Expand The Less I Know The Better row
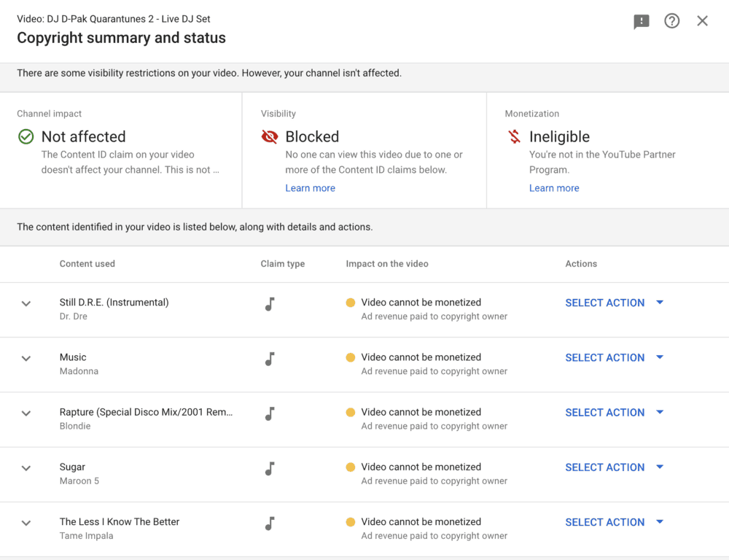The image size is (729, 560). [26, 523]
